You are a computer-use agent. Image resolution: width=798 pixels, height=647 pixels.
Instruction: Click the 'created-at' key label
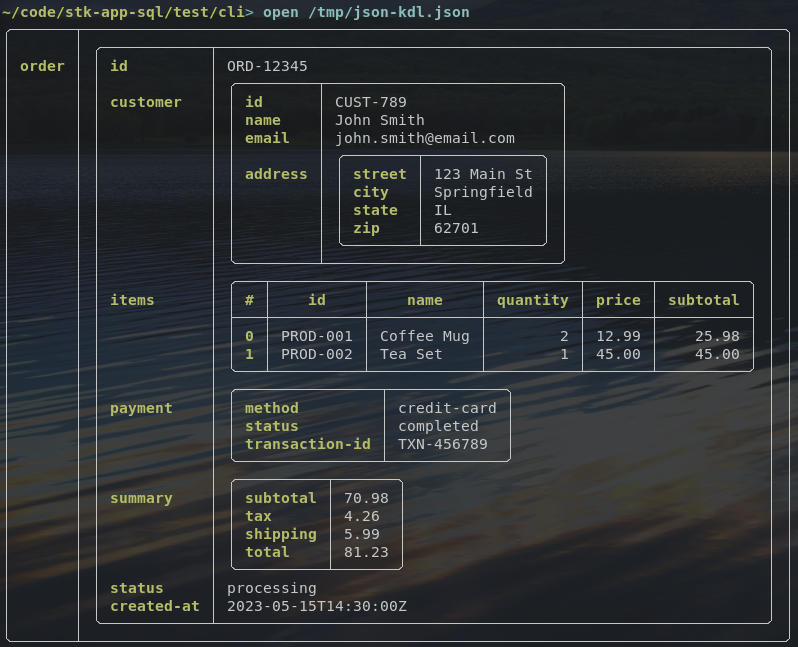(155, 606)
